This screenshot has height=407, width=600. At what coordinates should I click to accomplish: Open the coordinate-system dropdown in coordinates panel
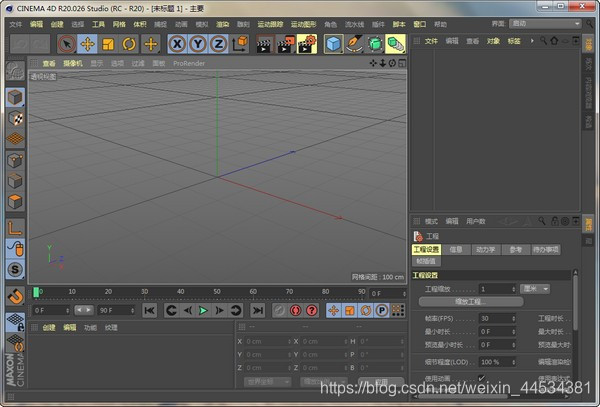tap(267, 381)
